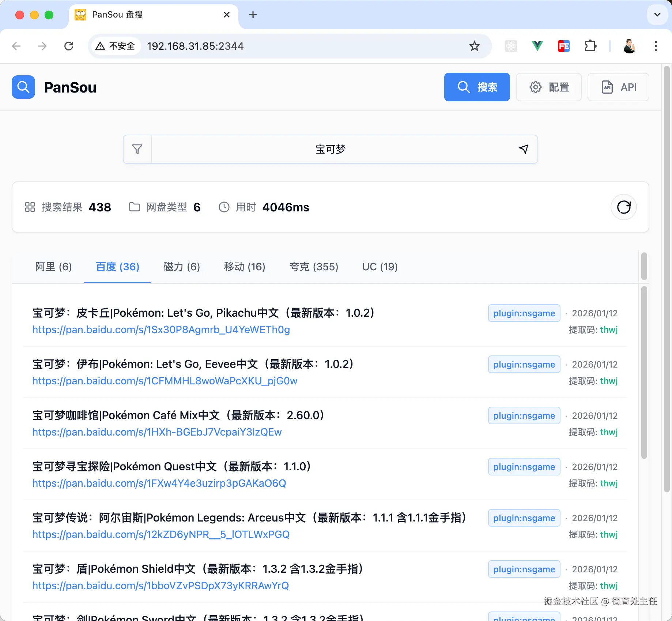672x621 pixels.
Task: Open the Chrome three-dot menu
Action: pos(656,46)
